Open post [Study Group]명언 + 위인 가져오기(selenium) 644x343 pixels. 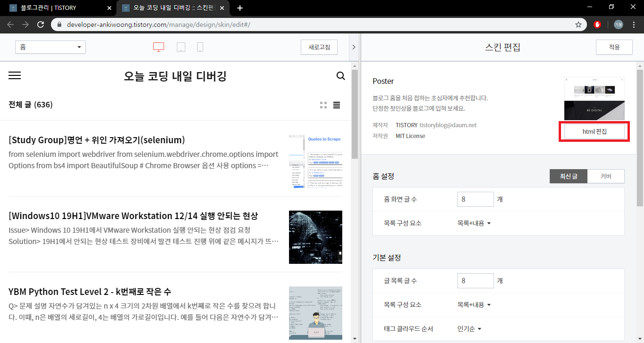tap(97, 140)
